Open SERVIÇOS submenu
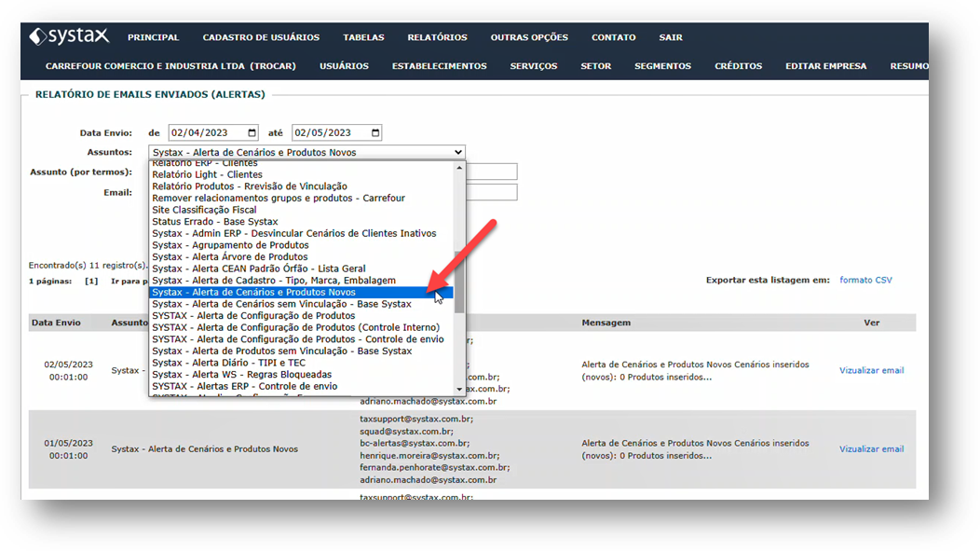This screenshot has width=980, height=551. pos(533,65)
